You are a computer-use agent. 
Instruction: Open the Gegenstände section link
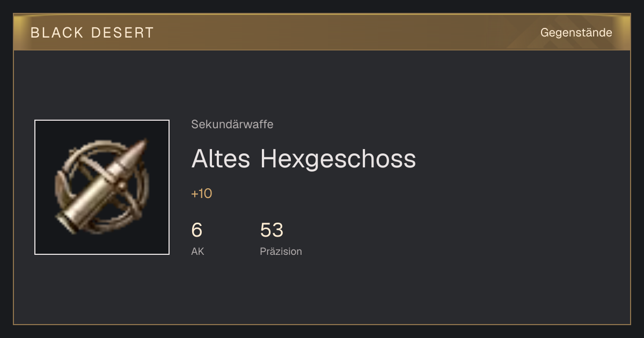[x=576, y=33]
